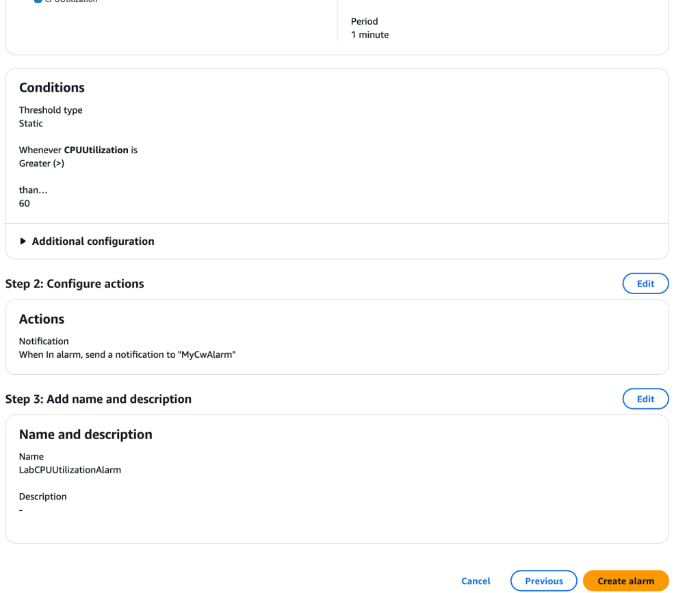
Task: Click the Step 2: Configure actions title
Action: coord(75,284)
